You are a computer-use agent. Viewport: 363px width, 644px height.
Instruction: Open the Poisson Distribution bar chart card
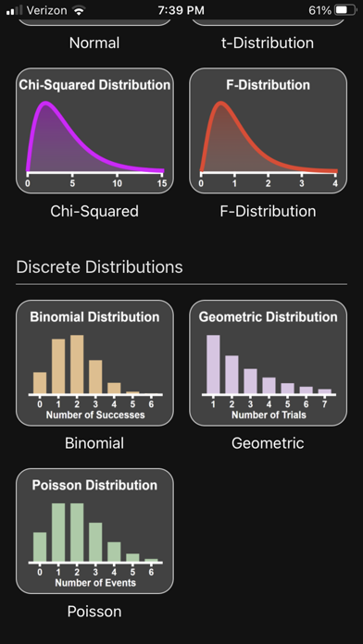tap(94, 531)
